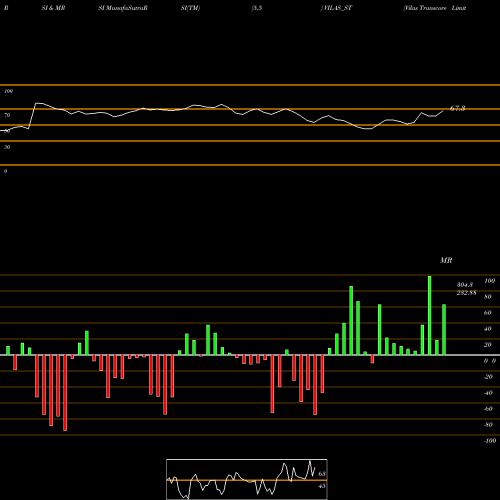Click the VILAS_ST ticker symbol text
This screenshot has height=500, width=500.
click(337, 8)
